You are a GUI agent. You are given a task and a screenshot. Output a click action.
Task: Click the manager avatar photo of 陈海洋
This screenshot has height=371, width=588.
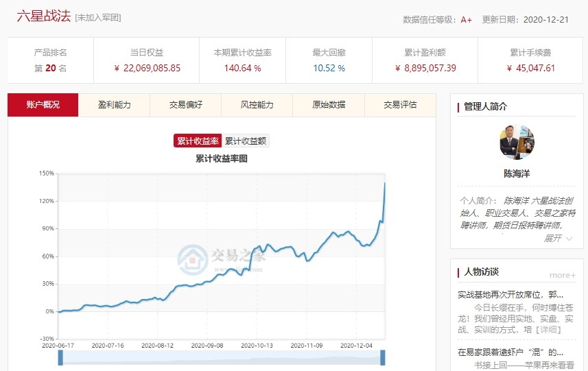517,142
